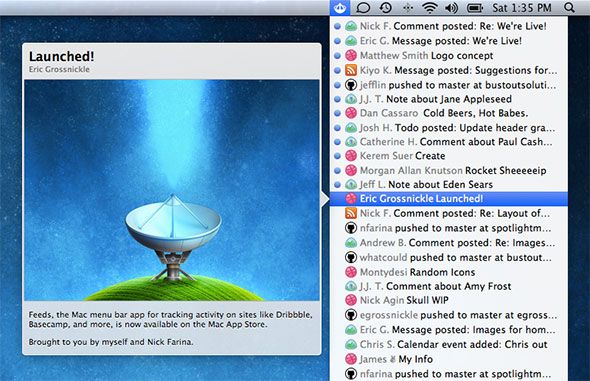Open J.J. T. Comment about Amy Frost

pyautogui.click(x=449, y=286)
